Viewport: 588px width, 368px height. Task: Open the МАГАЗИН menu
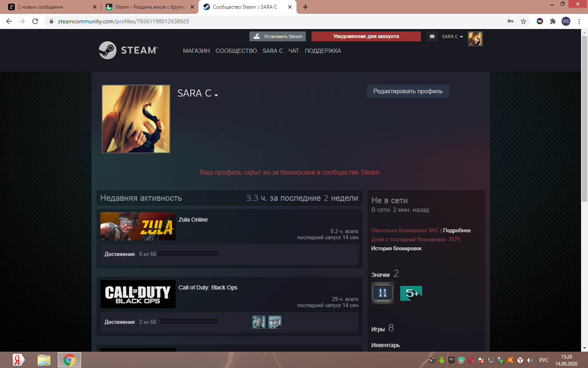point(196,51)
